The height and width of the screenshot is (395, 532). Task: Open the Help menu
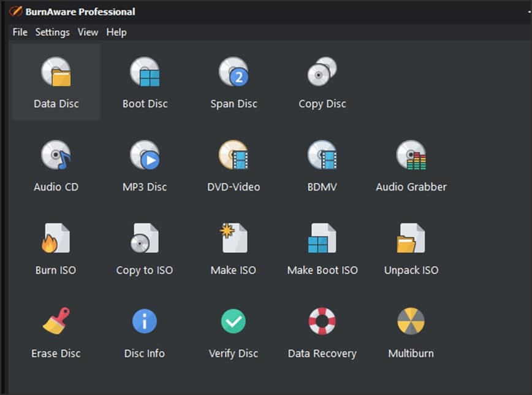tap(116, 32)
